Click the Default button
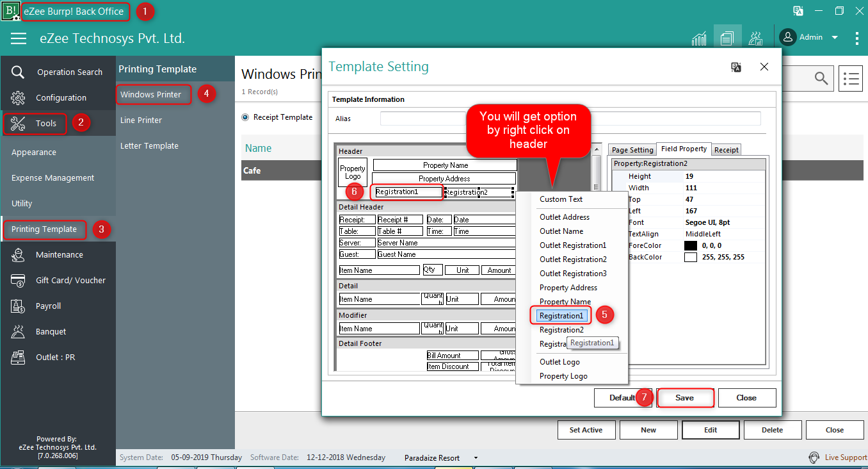This screenshot has width=868, height=469. pyautogui.click(x=622, y=398)
